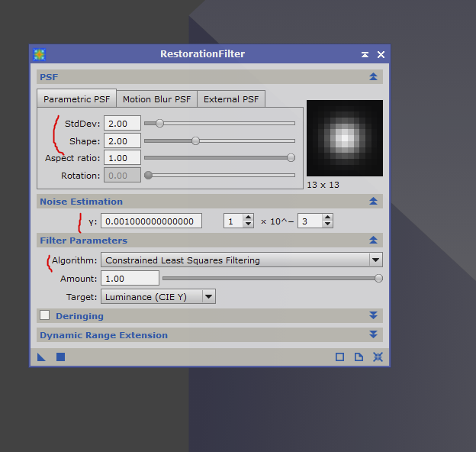Click the Dynamic Range Extension section title
Screen dimensions: 476x452
click(x=104, y=334)
